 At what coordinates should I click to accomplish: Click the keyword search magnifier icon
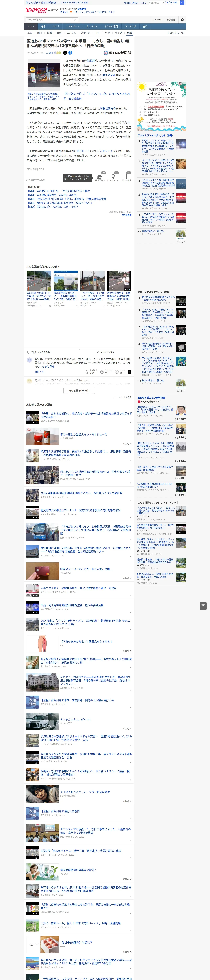[x=75, y=20]
